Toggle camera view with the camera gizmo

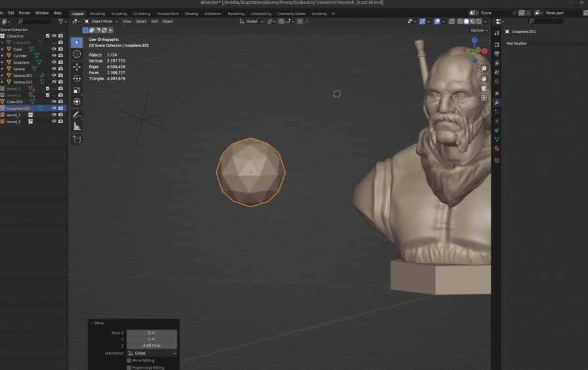pos(484,88)
